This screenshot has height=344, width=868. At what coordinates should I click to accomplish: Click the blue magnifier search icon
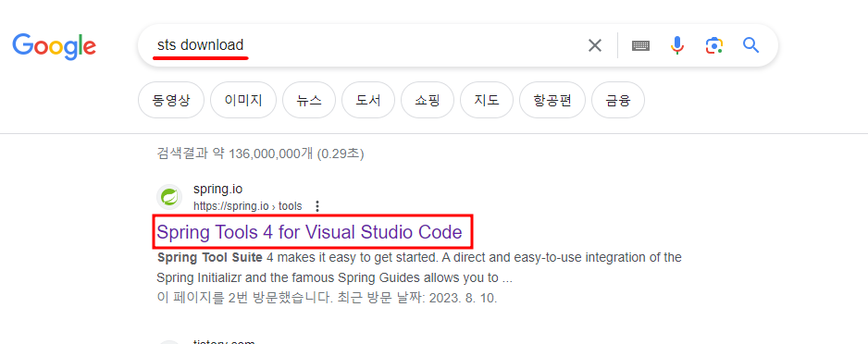(x=750, y=44)
